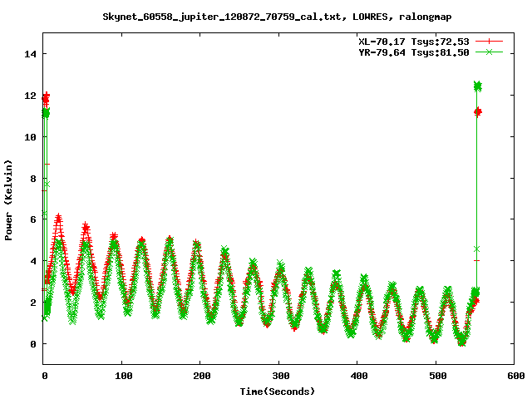532x399 pixels.
Task: Click the x-axis tick label 400
Action: (359, 376)
